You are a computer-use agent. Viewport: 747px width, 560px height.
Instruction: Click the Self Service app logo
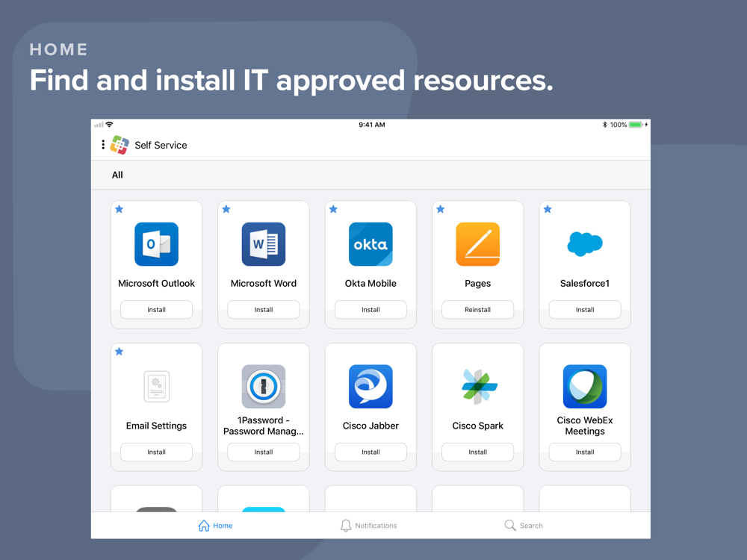click(120, 145)
